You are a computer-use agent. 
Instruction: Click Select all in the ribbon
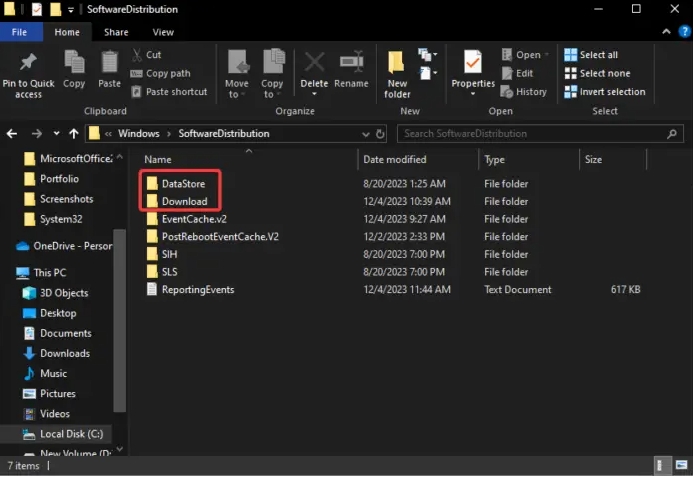pos(597,55)
